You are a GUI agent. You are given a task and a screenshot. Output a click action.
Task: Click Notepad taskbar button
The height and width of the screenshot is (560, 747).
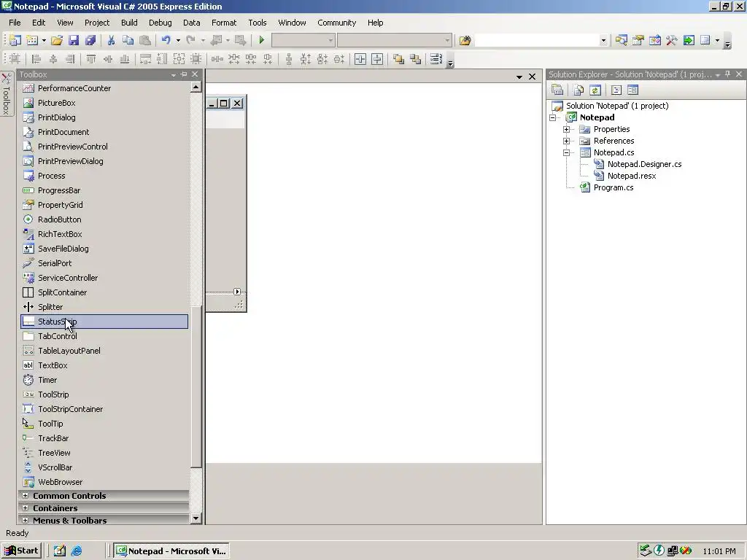point(171,551)
